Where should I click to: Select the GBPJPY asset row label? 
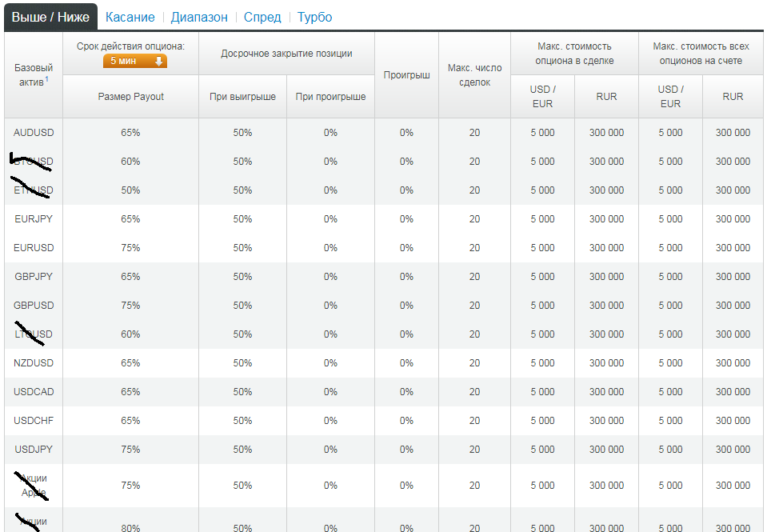(34, 276)
